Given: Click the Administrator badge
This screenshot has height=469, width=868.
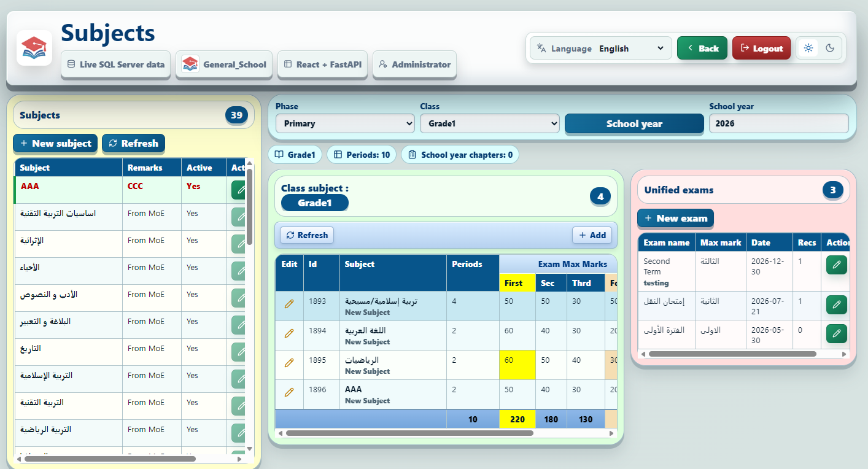Looking at the screenshot, I should pyautogui.click(x=414, y=64).
